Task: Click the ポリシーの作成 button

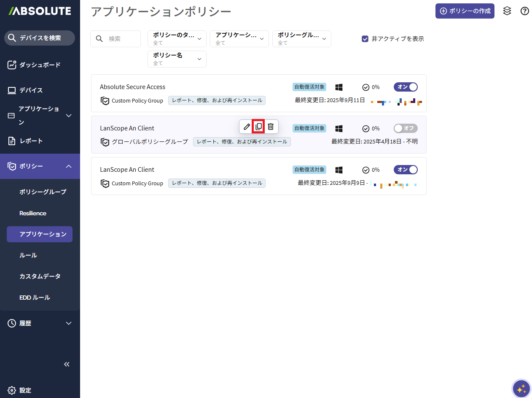Action: (465, 11)
